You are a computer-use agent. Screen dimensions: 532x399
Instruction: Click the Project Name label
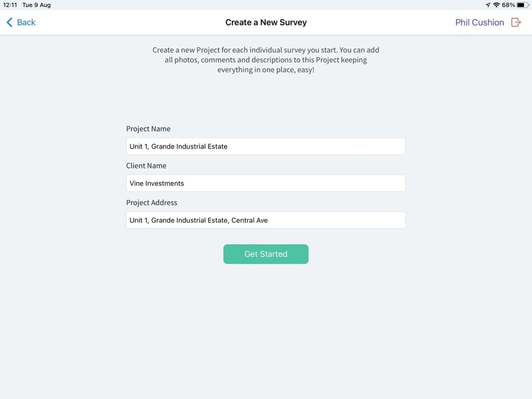pos(148,128)
